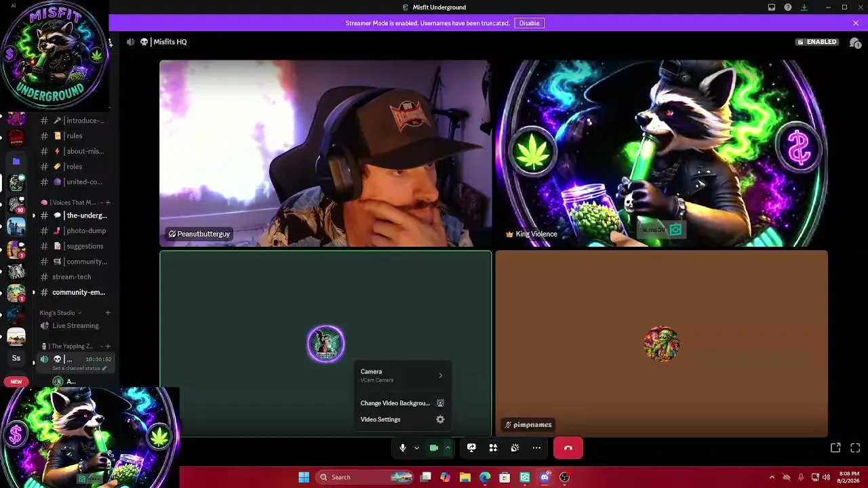Open Video Settings from popup
Image resolution: width=868 pixels, height=488 pixels.
tap(402, 420)
